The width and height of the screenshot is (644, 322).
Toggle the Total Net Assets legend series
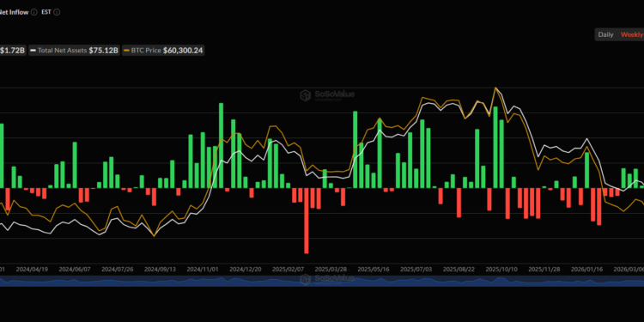(75, 51)
